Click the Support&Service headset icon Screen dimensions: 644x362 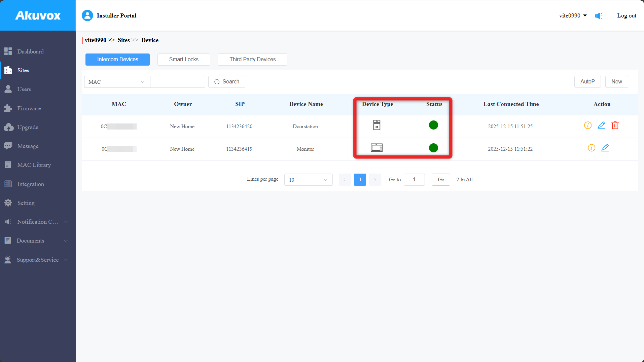pyautogui.click(x=8, y=260)
